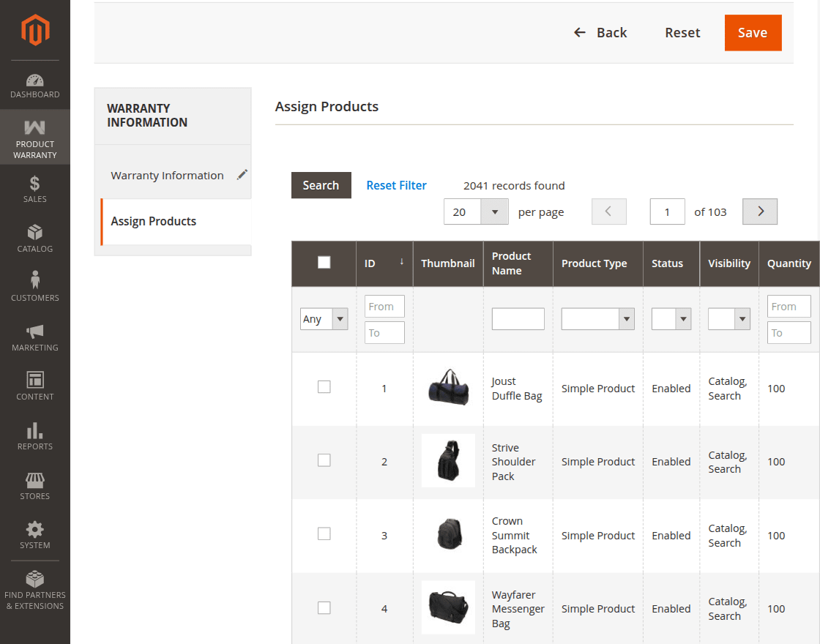The image size is (820, 644).
Task: Select the Sales sidebar icon
Action: [34, 187]
